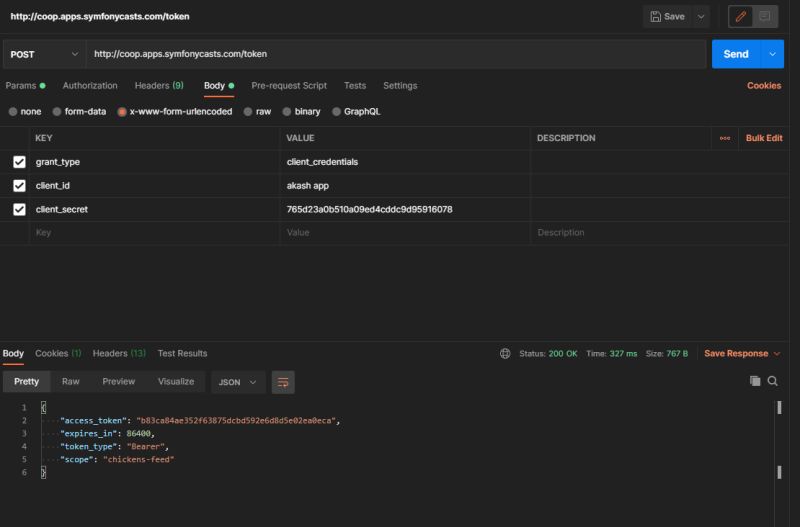Click the request title at the top

(100, 16)
